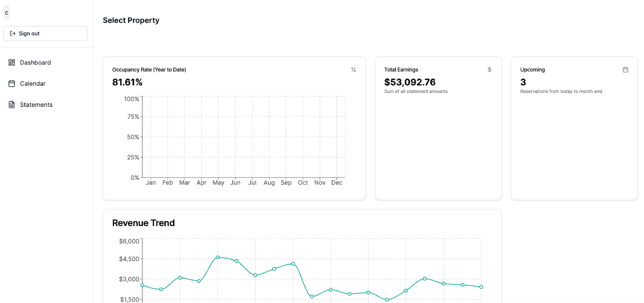Click the 81.61% occupancy rate value
The width and height of the screenshot is (644, 303).
tap(127, 82)
